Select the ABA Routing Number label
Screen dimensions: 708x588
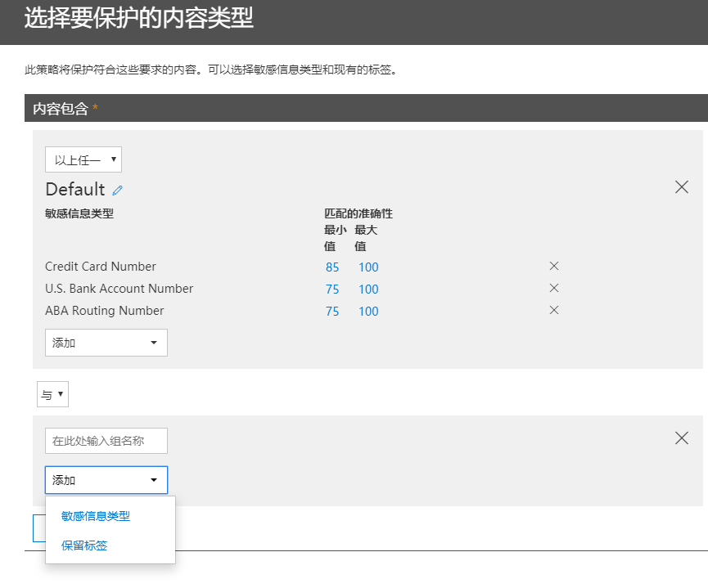coord(104,311)
